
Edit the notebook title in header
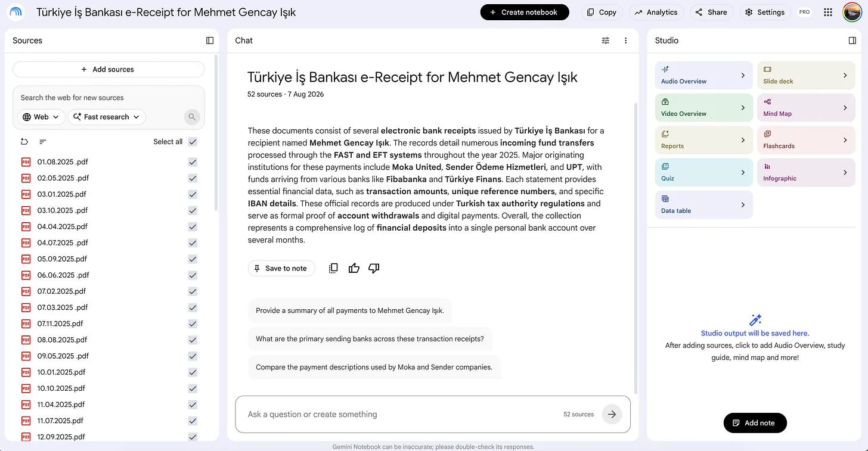pos(166,12)
